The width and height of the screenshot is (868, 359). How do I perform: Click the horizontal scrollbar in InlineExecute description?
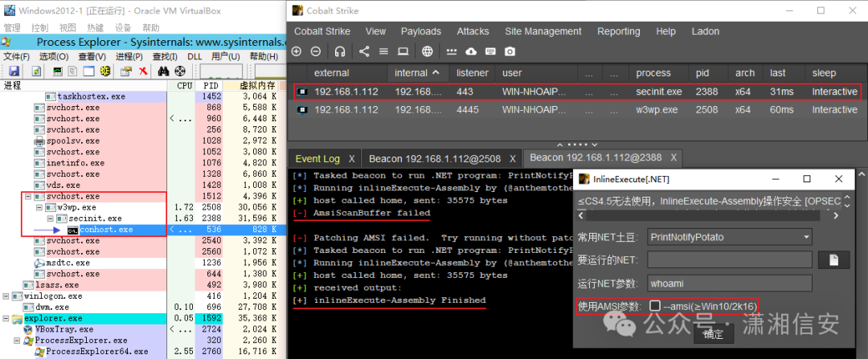pyautogui.click(x=707, y=216)
